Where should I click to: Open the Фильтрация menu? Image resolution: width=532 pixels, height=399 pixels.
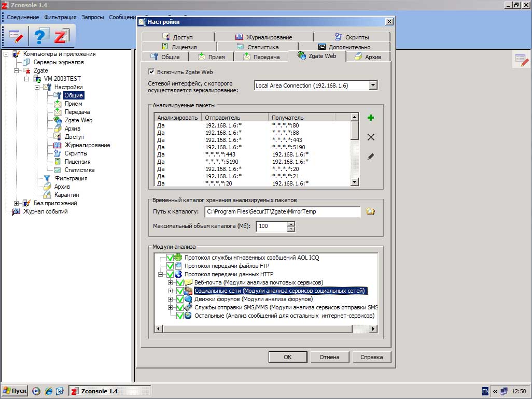click(x=60, y=17)
